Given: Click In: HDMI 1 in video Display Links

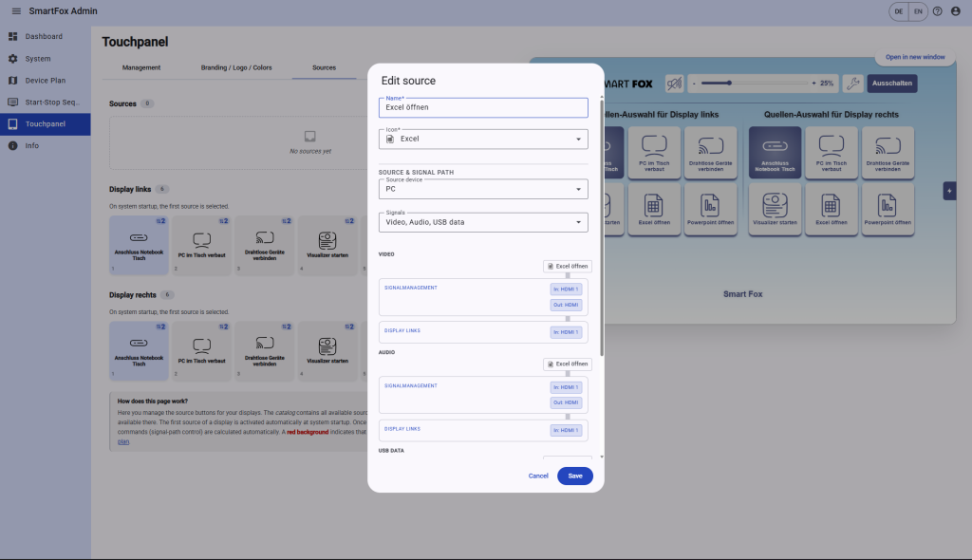Looking at the screenshot, I should 566,332.
